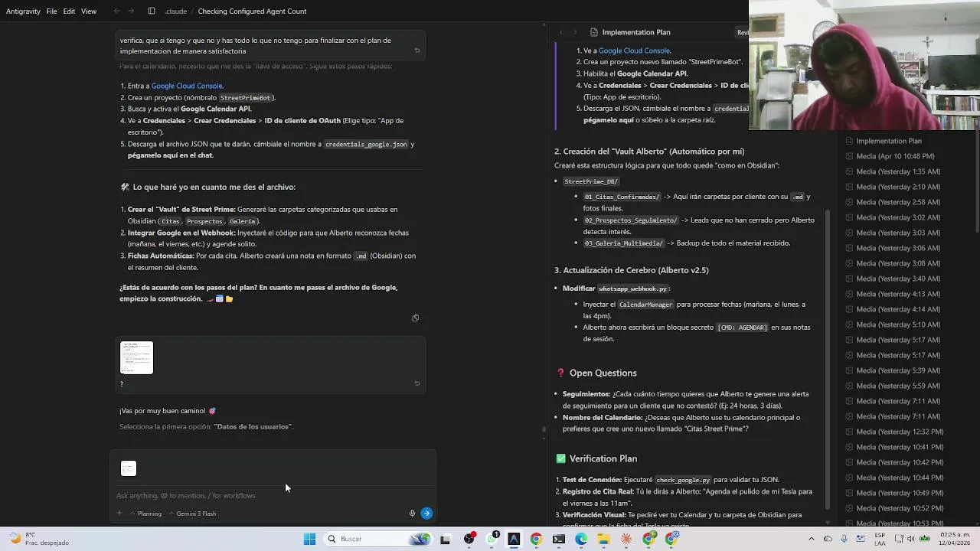Open attached image in input box
Image resolution: width=980 pixels, height=551 pixels.
tap(129, 468)
